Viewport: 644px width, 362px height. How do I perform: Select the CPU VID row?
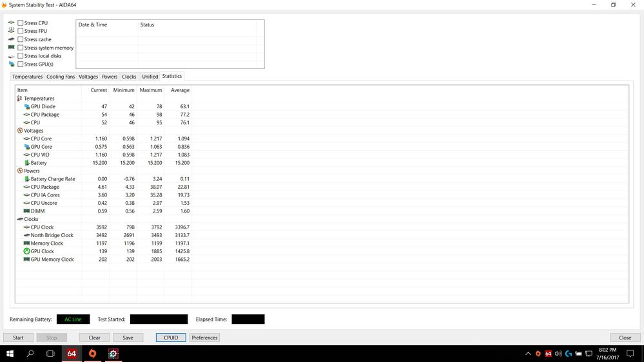[104, 155]
